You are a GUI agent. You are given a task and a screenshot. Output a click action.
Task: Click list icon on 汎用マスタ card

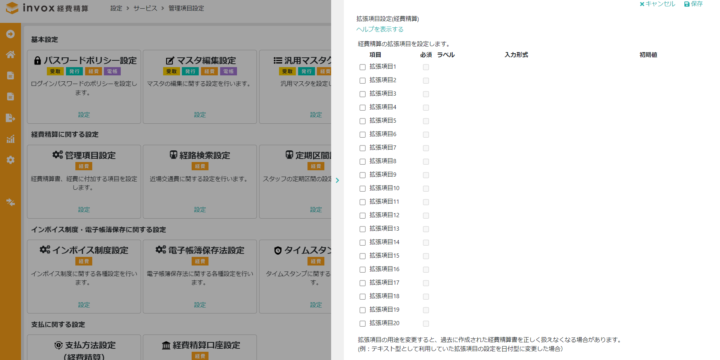[x=278, y=60]
